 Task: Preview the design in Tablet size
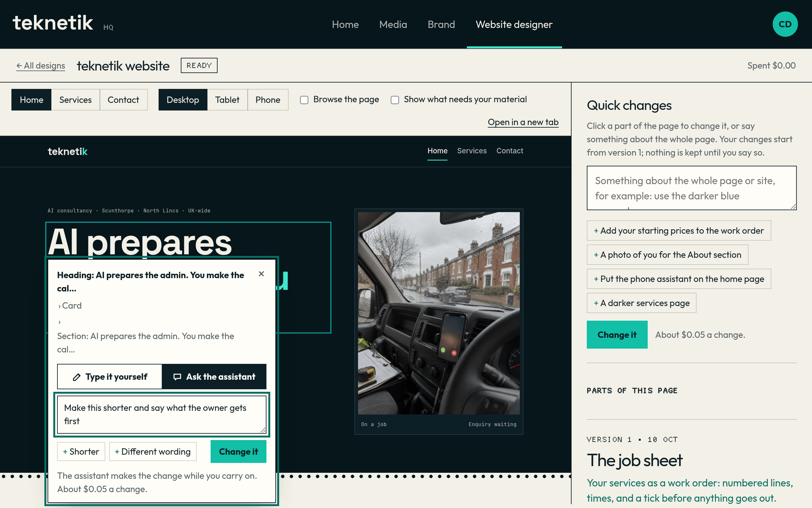227,100
